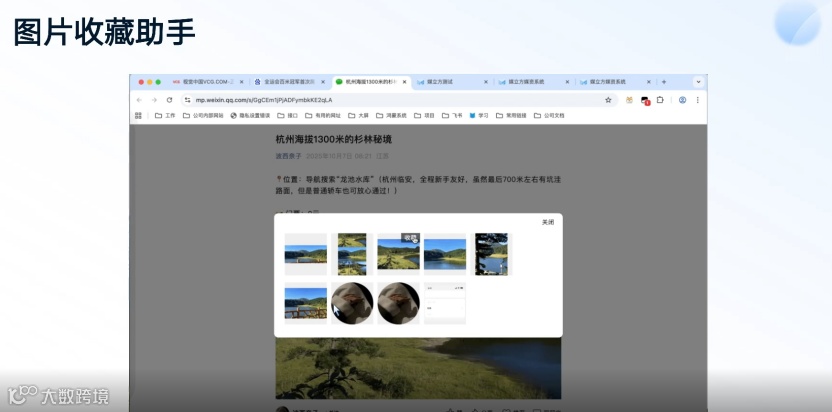The height and width of the screenshot is (412, 832).
Task: Select the wide lake panorama thumbnail
Action: tap(306, 254)
